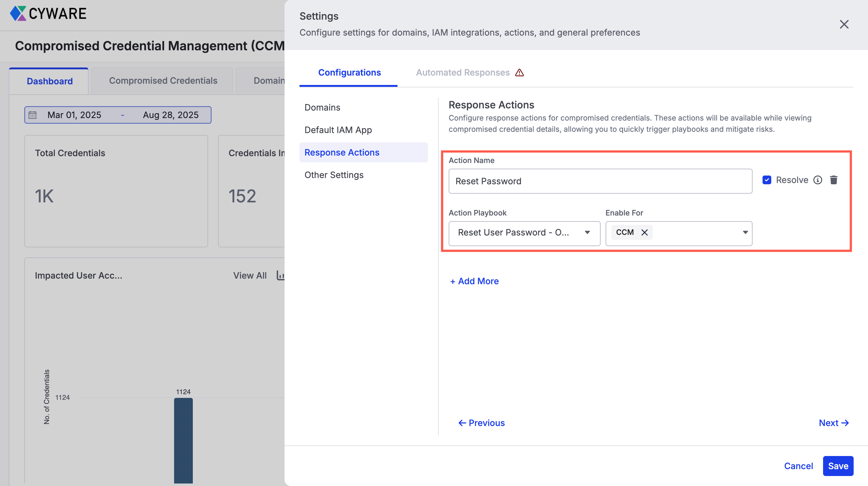The width and height of the screenshot is (868, 486).
Task: Click the Add More link
Action: click(475, 281)
